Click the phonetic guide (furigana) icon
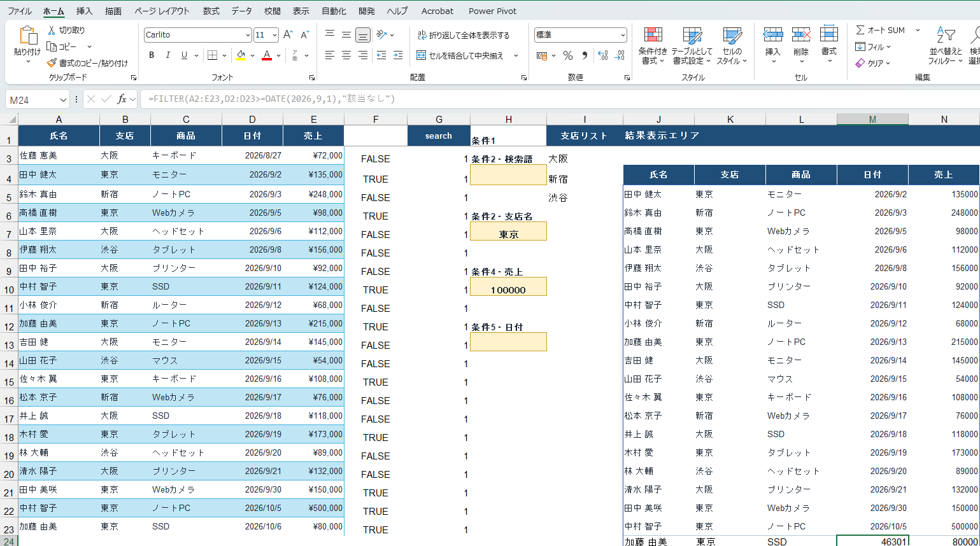This screenshot has height=546, width=980. pyautogui.click(x=295, y=55)
